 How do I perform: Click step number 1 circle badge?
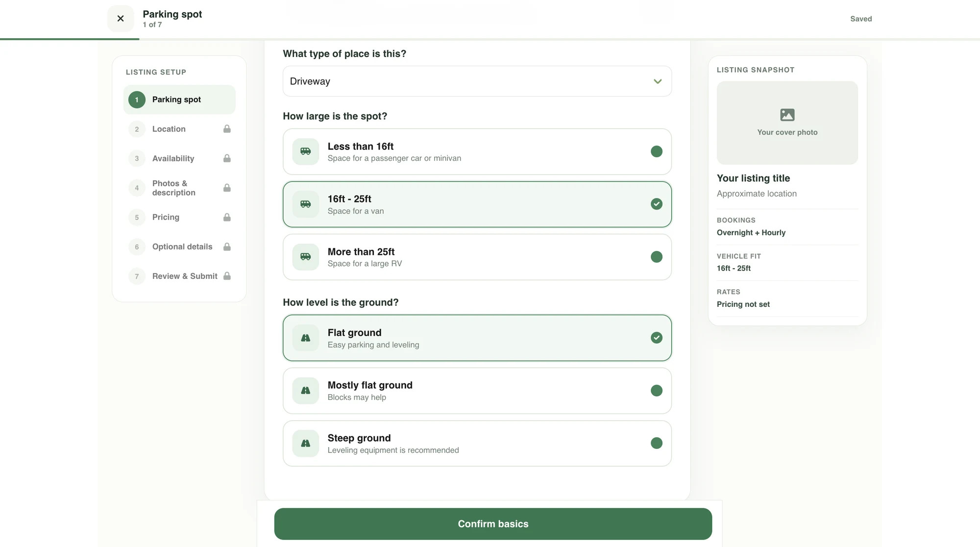pos(137,99)
